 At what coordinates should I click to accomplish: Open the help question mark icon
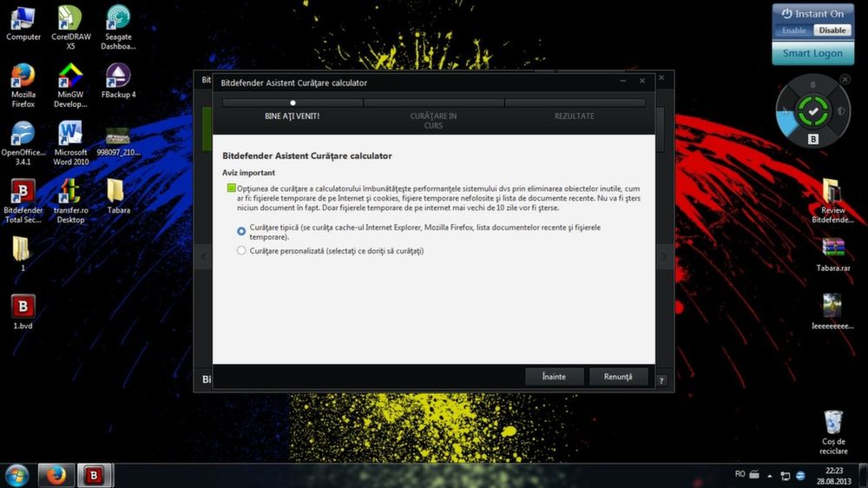(x=661, y=380)
